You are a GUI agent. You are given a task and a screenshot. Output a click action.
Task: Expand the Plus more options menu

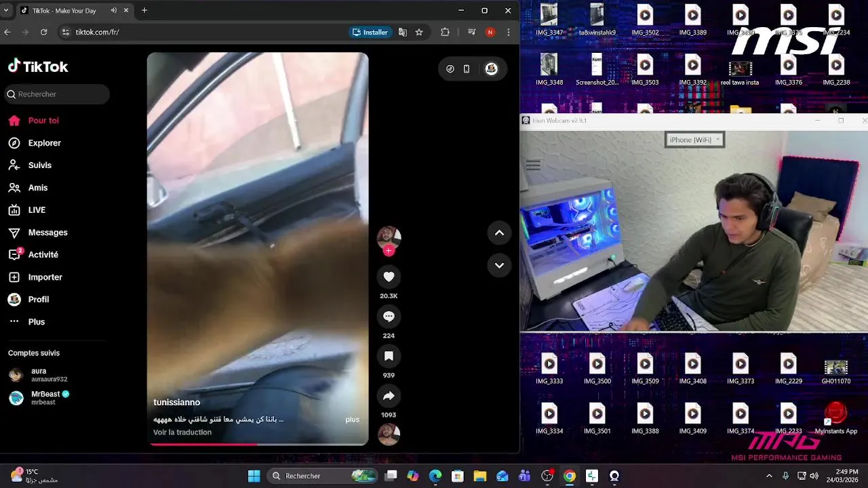click(27, 322)
